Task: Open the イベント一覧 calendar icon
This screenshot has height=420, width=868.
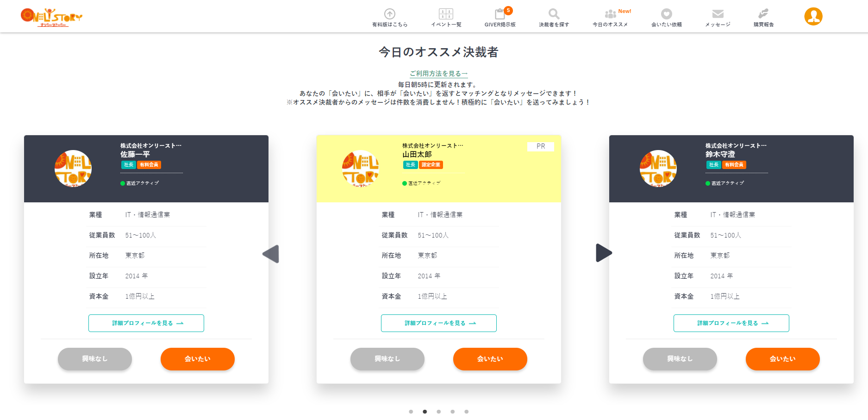Action: [446, 14]
